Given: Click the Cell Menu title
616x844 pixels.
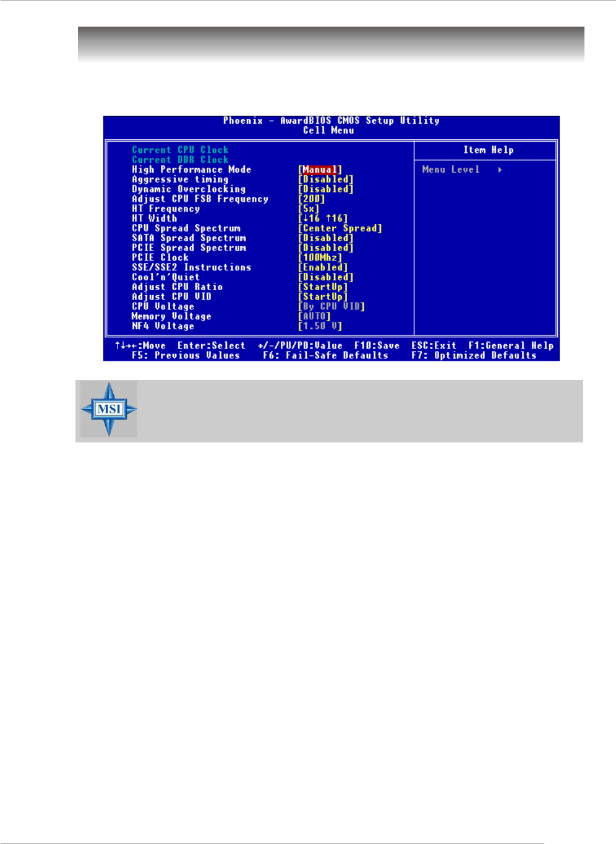Looking at the screenshot, I should click(328, 131).
